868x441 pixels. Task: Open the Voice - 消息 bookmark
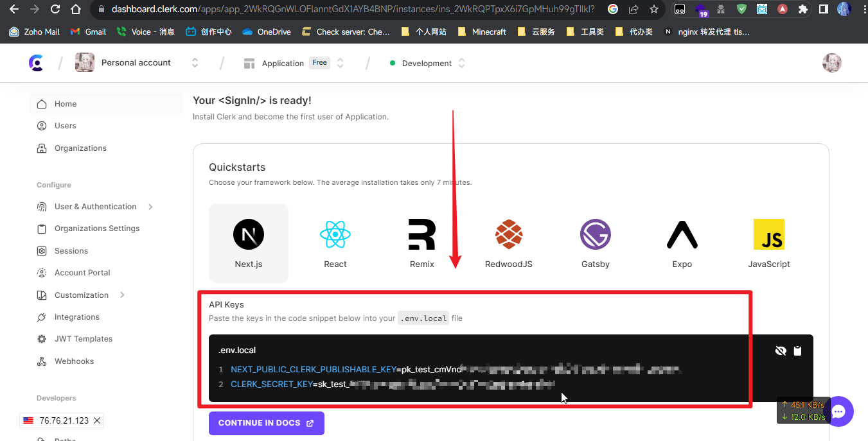tap(146, 31)
